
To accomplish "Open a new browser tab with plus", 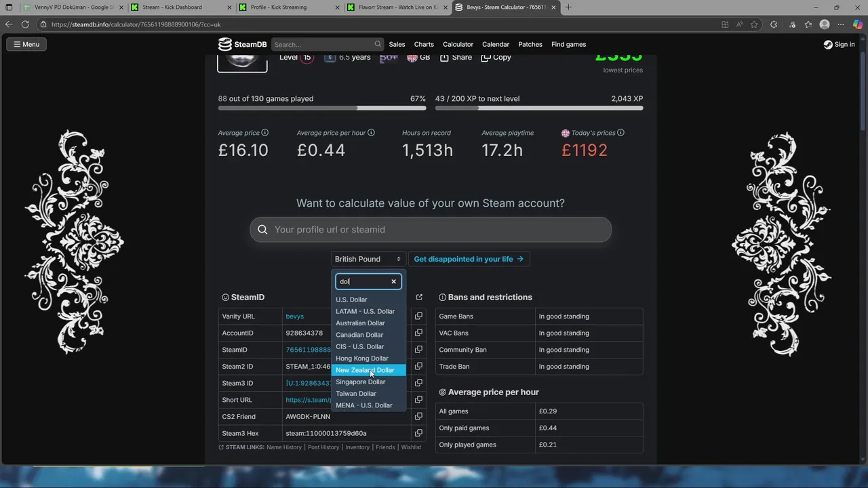I will 568,7.
